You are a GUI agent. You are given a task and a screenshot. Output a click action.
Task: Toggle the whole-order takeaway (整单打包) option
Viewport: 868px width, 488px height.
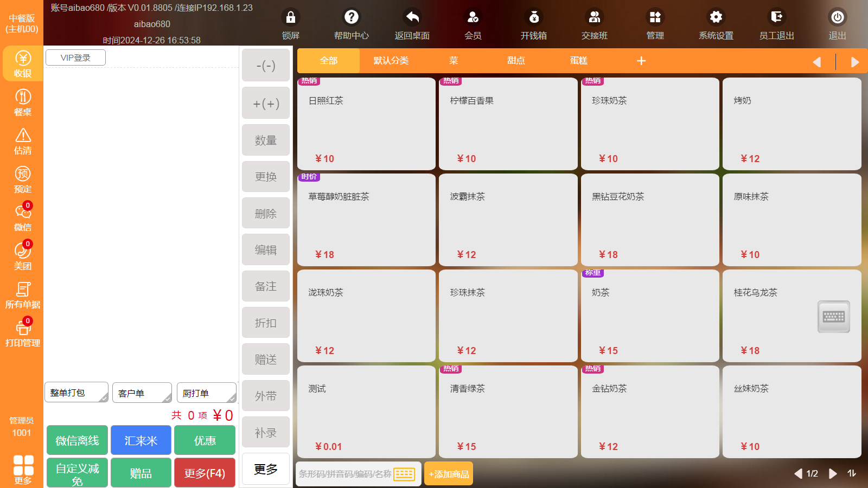pos(76,393)
